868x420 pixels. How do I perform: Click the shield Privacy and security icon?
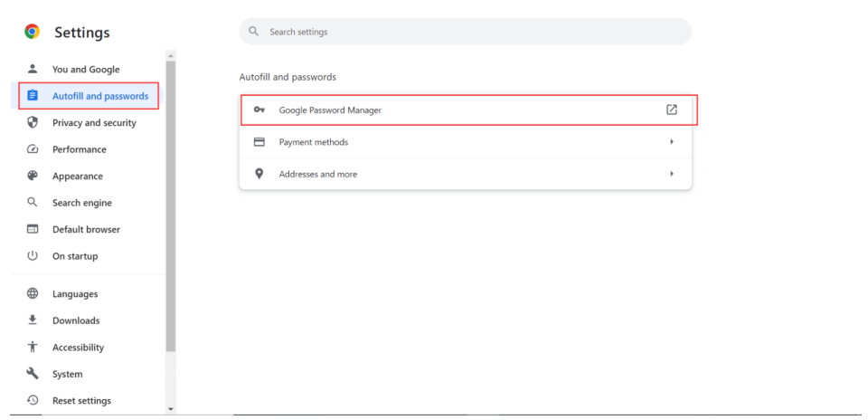33,122
